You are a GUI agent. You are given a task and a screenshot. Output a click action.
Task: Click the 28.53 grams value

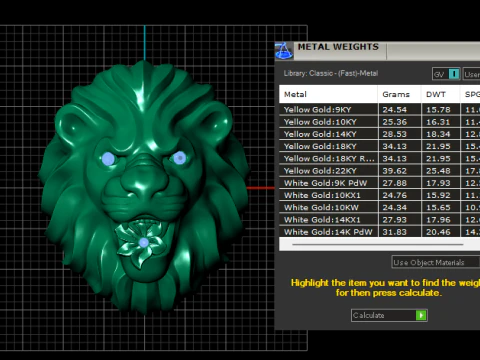[x=395, y=134]
